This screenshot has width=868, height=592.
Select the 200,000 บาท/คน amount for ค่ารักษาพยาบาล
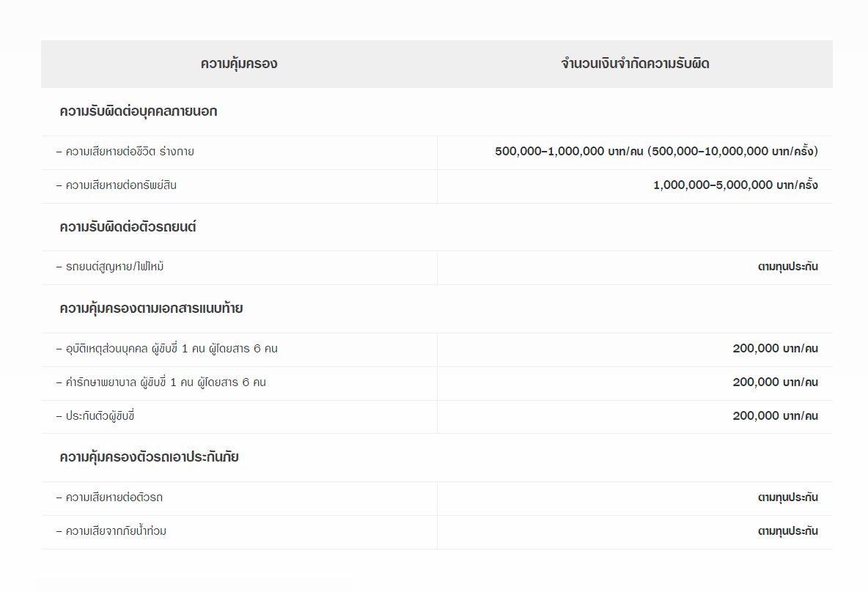[775, 382]
